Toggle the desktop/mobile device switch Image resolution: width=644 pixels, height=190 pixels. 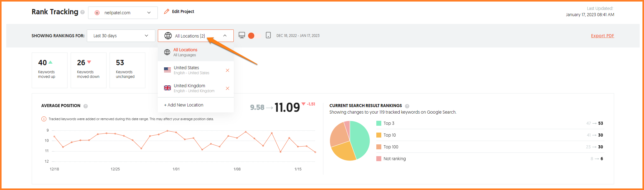click(255, 36)
